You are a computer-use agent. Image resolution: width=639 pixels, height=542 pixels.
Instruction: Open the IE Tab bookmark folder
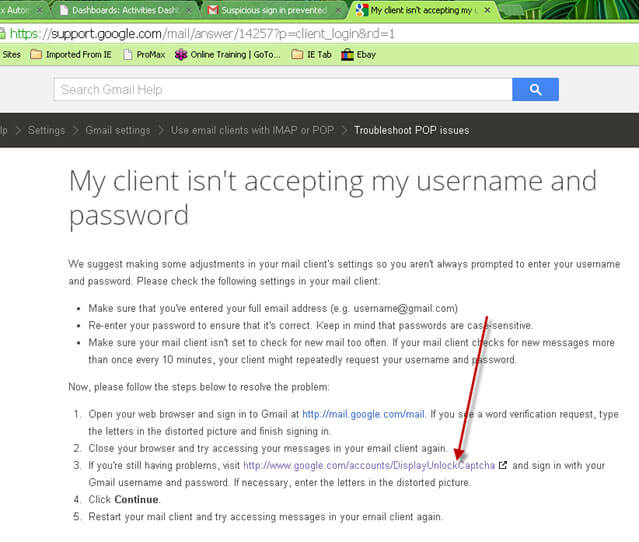point(311,54)
